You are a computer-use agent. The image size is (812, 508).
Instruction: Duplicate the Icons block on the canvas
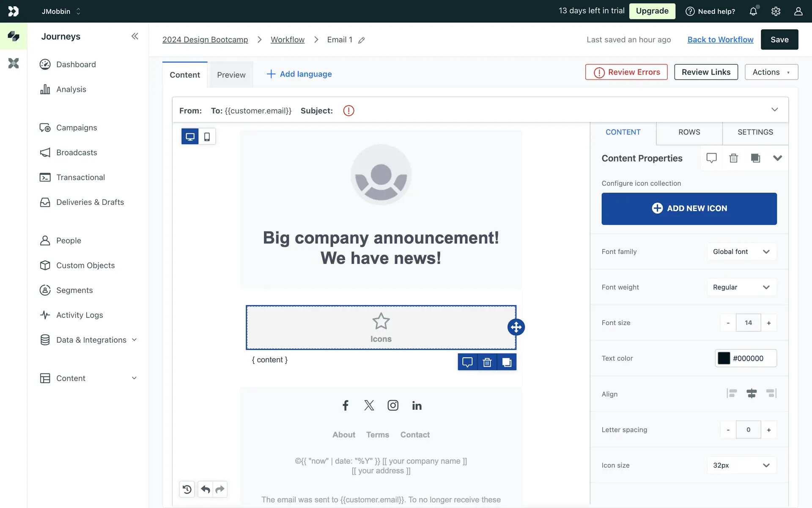507,362
